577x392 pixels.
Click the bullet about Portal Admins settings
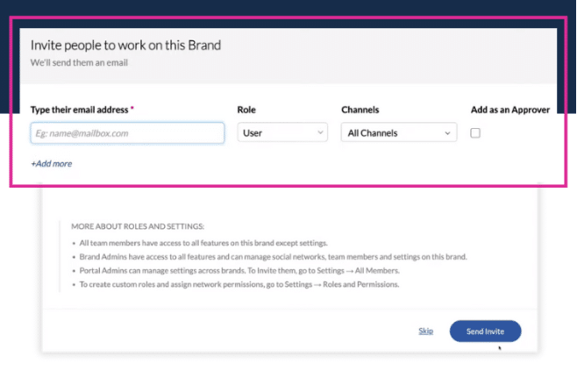239,270
